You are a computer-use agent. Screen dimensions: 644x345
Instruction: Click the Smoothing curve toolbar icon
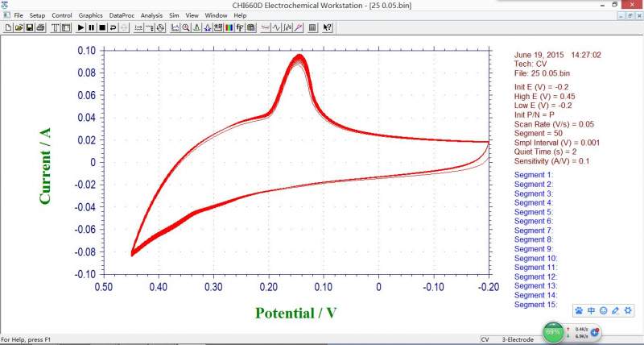pos(266,27)
